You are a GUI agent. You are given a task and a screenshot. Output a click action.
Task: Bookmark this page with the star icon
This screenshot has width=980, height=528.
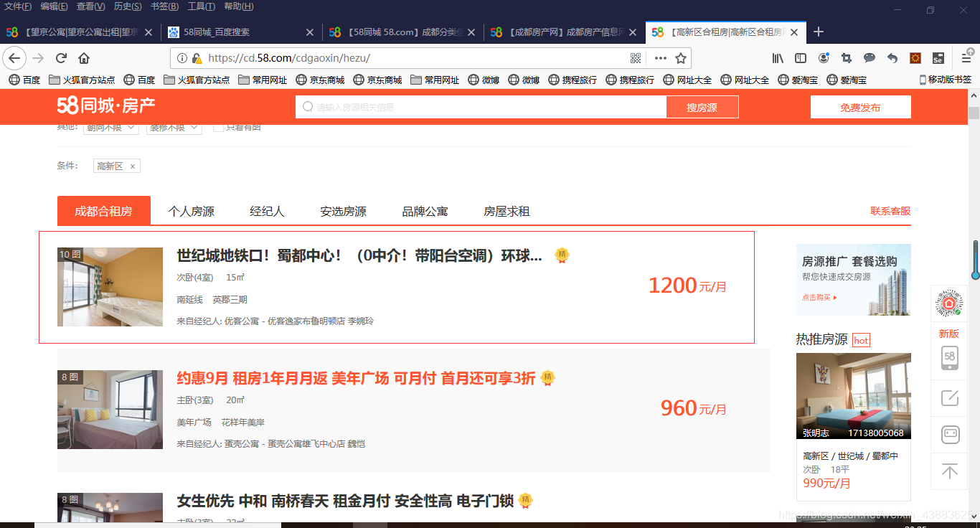[x=681, y=58]
